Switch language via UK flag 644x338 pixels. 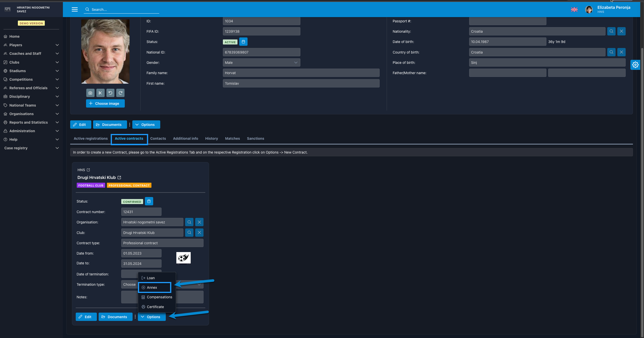click(574, 10)
